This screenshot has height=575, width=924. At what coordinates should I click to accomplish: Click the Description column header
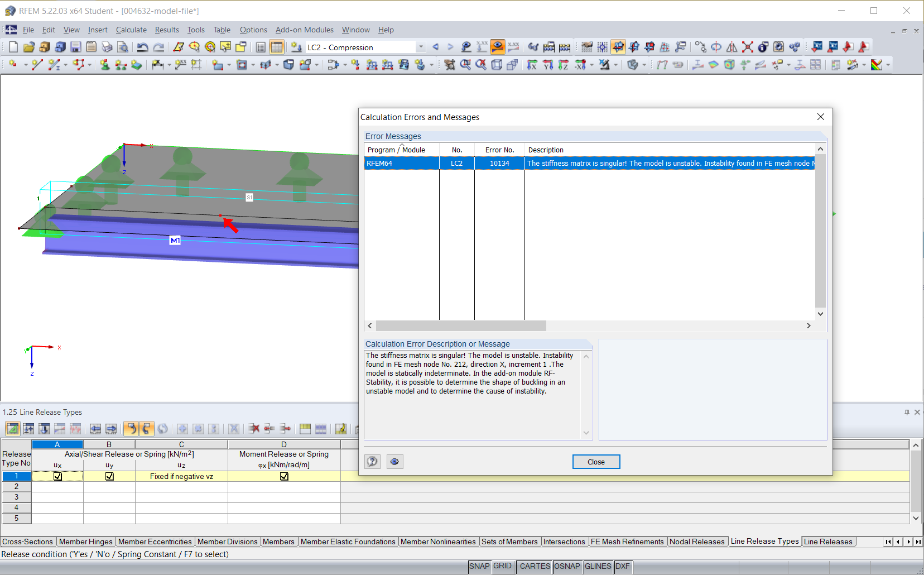point(670,150)
